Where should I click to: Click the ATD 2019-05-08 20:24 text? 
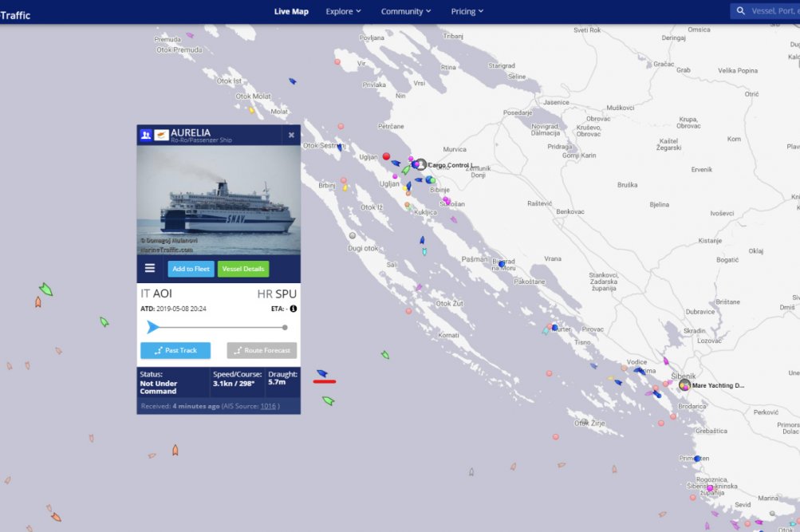tap(173, 309)
